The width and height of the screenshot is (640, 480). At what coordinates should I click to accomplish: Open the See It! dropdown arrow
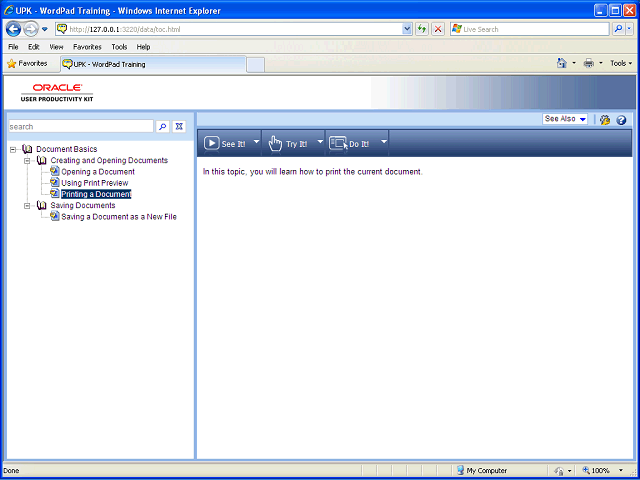[256, 142]
